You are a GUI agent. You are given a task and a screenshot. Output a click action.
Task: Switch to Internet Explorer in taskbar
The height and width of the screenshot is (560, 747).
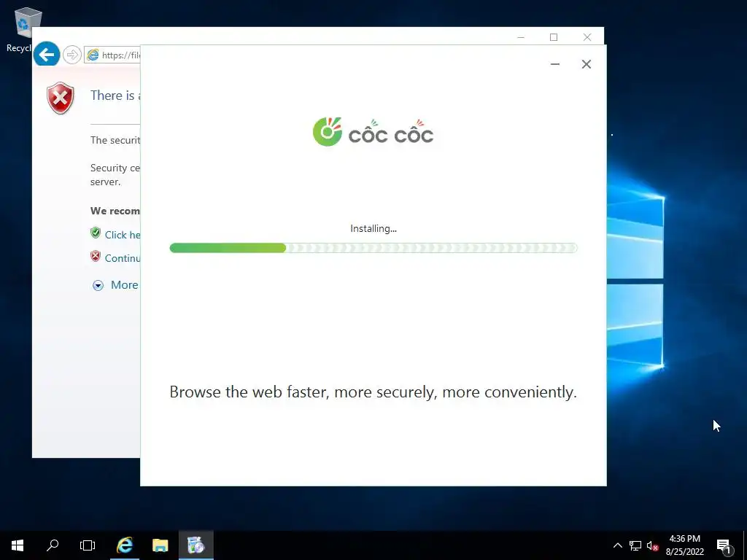click(125, 545)
